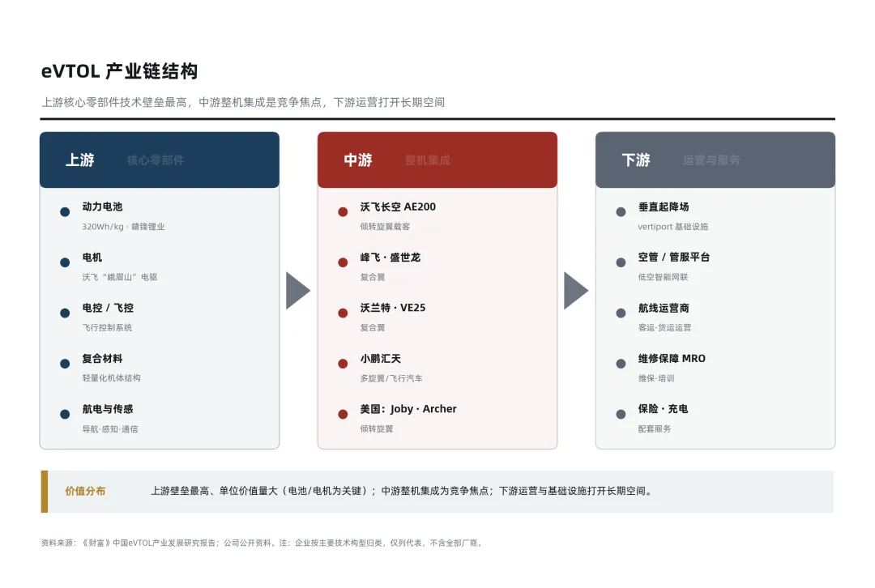Select the '垂直起降场' item
Image resolution: width=875 pixels, height=588 pixels.
tap(664, 207)
